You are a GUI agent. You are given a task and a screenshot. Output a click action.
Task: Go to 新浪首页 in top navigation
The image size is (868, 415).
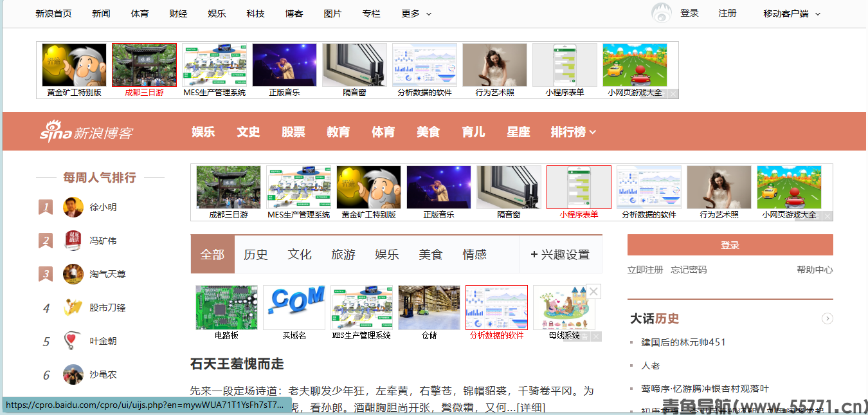tap(53, 14)
